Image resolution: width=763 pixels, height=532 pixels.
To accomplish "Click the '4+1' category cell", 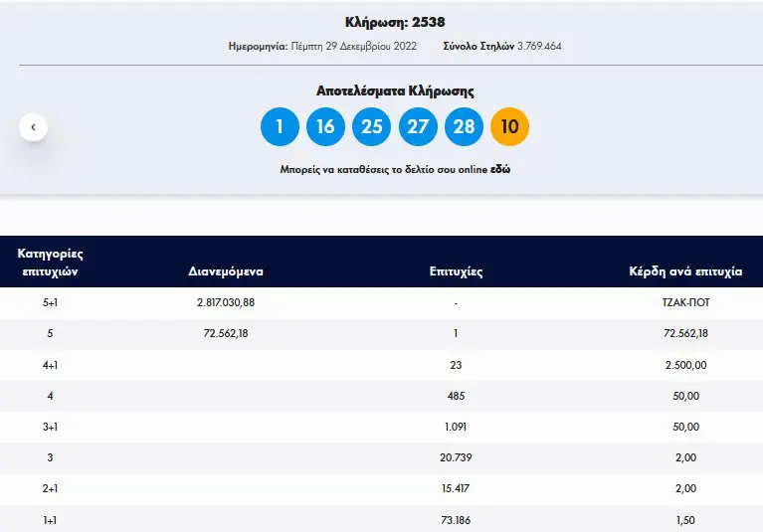I will pos(50,365).
